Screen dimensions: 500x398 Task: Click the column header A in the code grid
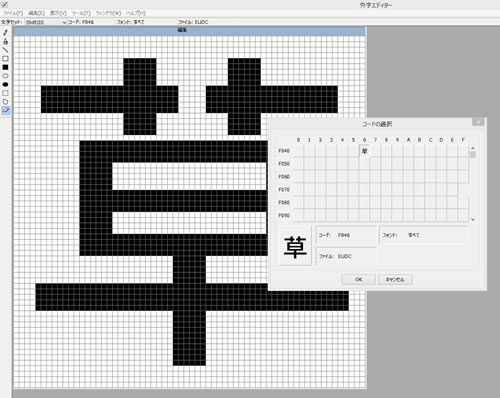point(408,140)
